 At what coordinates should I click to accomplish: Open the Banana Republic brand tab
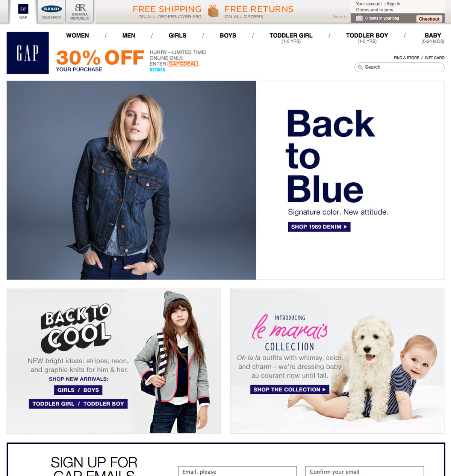pyautogui.click(x=80, y=12)
